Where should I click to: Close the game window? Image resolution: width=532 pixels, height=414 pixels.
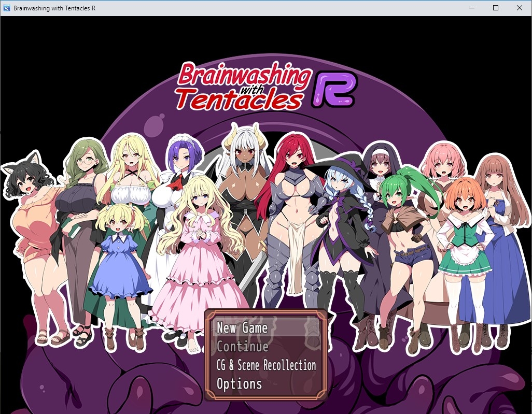[x=520, y=8]
